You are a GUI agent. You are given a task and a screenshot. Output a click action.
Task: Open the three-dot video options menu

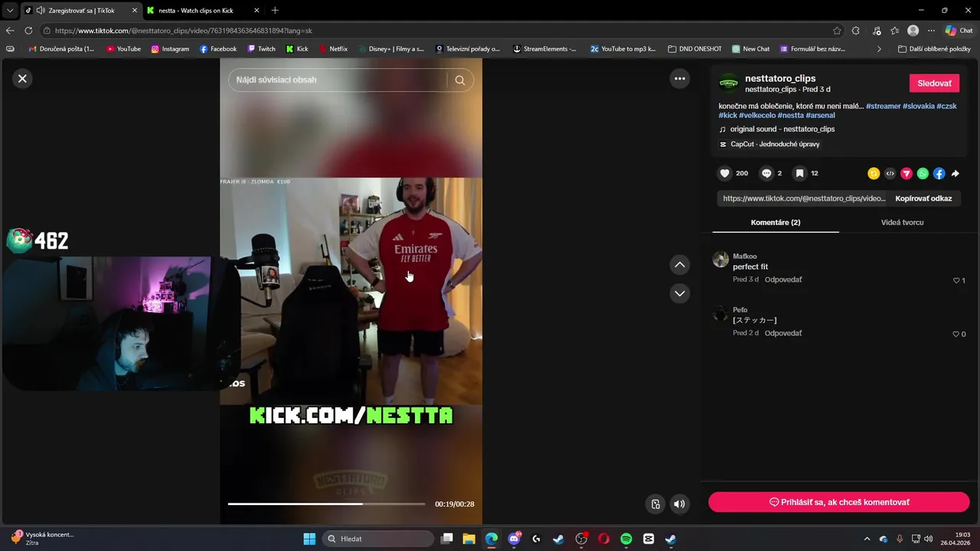679,78
